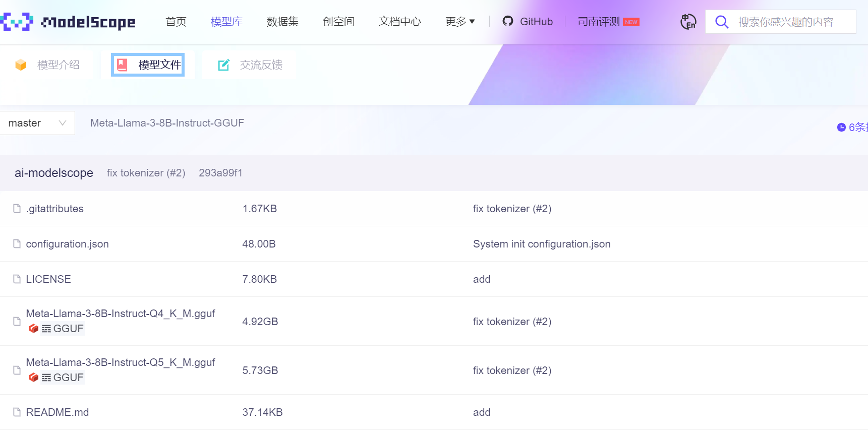Open the README.md file

[x=57, y=412]
